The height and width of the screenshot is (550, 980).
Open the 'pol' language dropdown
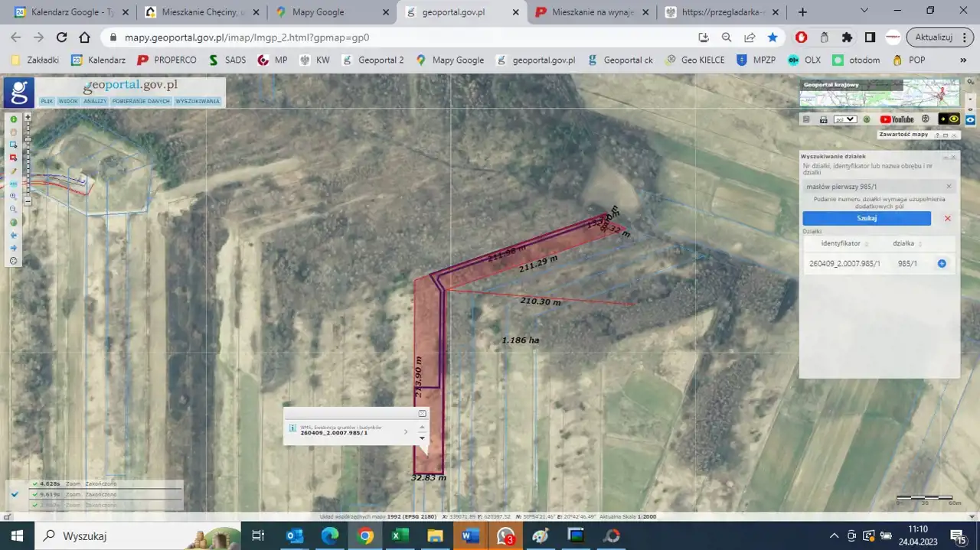(844, 119)
